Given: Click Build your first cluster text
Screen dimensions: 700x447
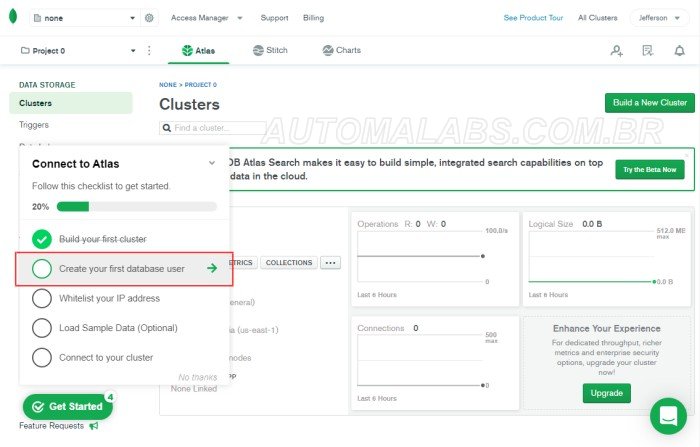Looking at the screenshot, I should pos(103,239).
